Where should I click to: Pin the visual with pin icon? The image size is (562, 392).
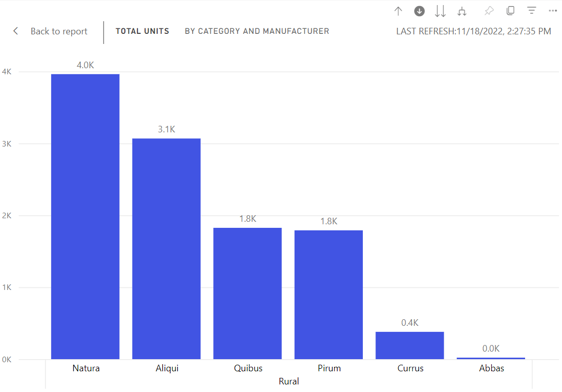pos(489,11)
